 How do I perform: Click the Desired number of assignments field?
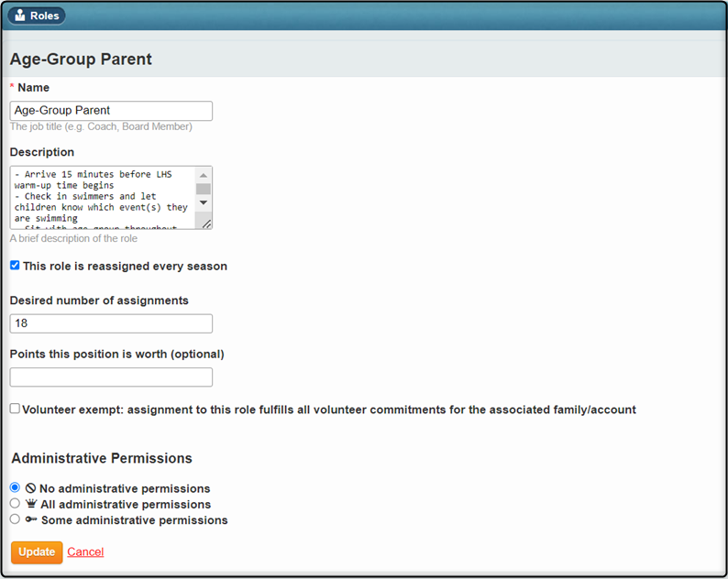pyautogui.click(x=111, y=323)
